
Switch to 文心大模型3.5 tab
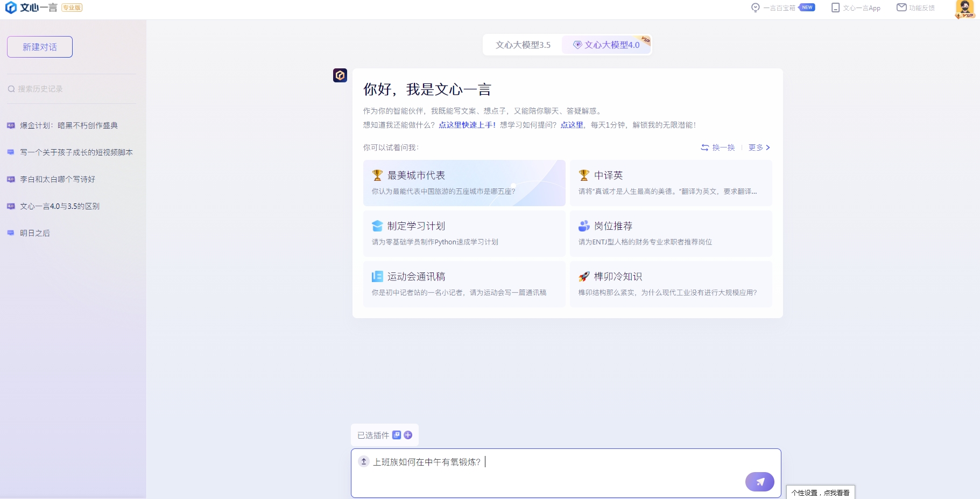coord(523,45)
